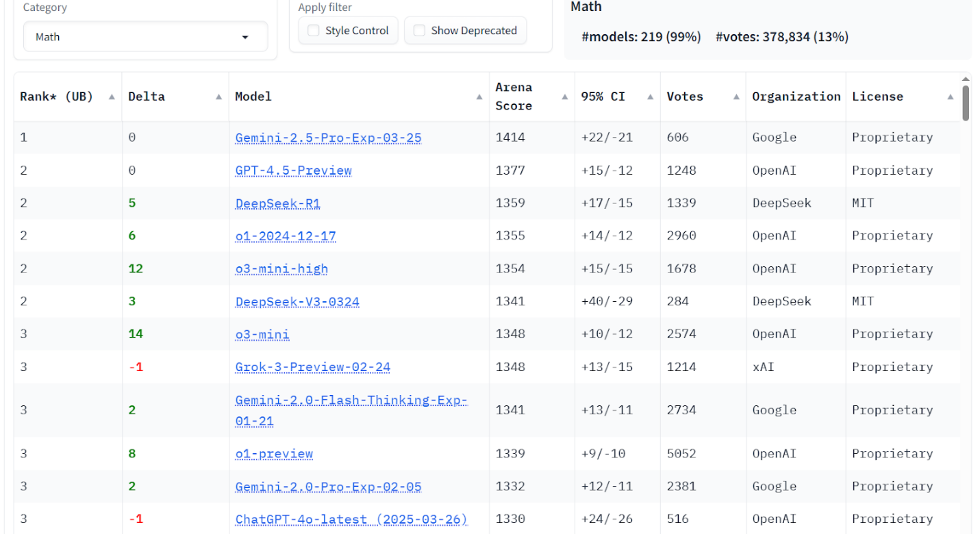The width and height of the screenshot is (980, 534).
Task: Enable the Style Control checkbox
Action: pos(314,31)
